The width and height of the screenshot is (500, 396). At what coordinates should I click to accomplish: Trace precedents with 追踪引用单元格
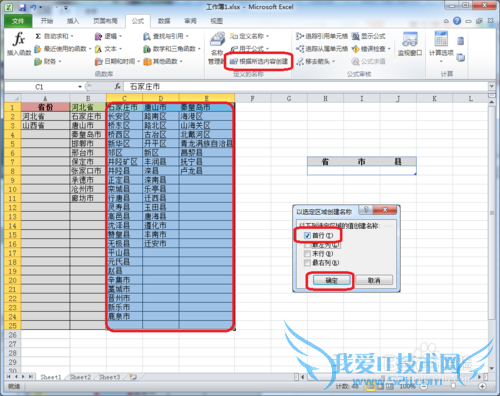click(322, 36)
